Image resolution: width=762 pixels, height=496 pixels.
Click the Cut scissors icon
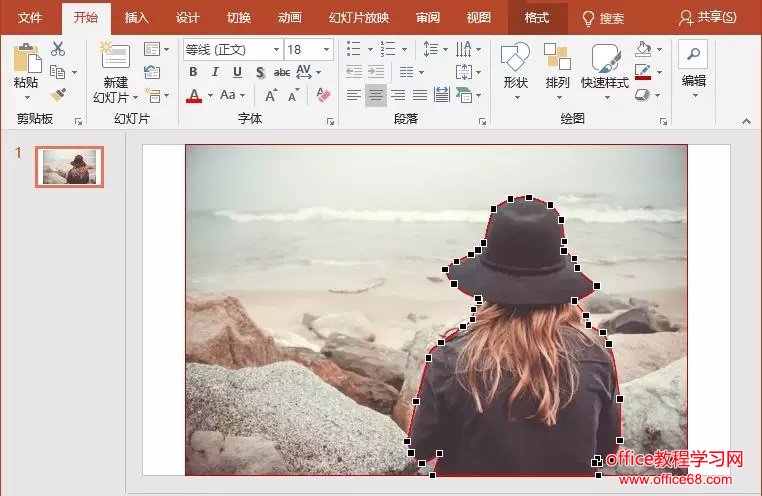point(58,49)
